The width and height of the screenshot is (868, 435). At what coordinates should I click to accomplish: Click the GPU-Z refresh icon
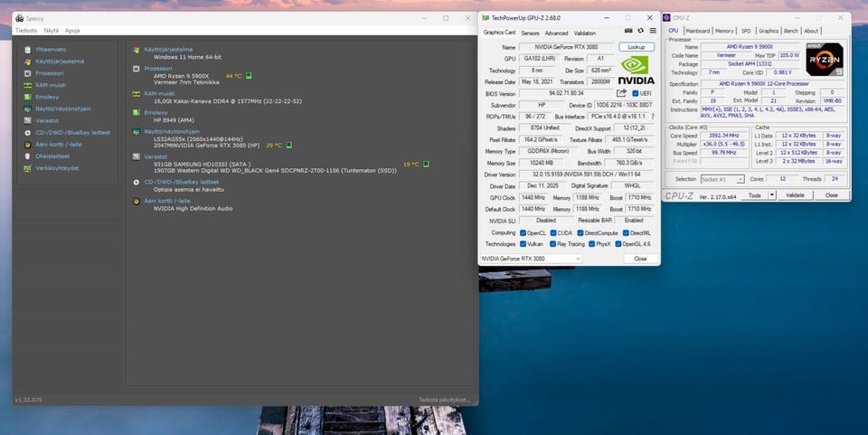click(640, 31)
